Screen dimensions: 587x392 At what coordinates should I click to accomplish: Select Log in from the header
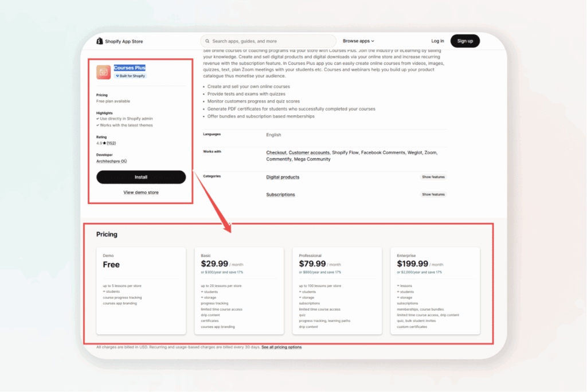(437, 41)
